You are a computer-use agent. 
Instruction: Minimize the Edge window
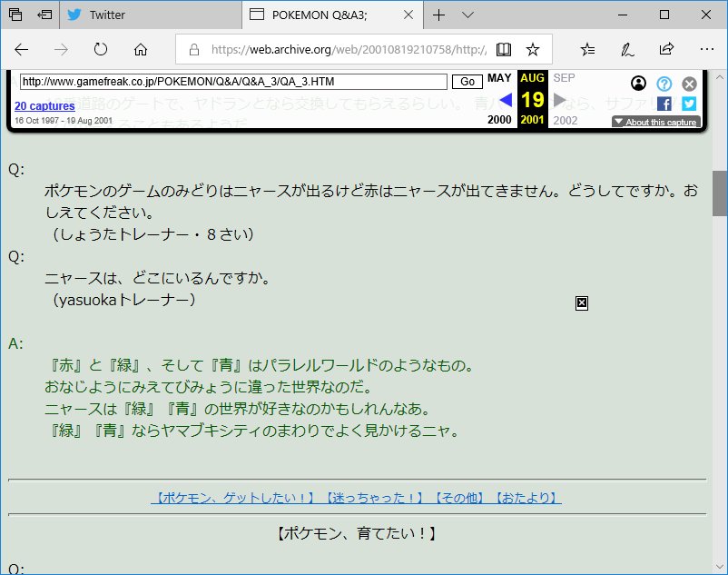click(623, 15)
